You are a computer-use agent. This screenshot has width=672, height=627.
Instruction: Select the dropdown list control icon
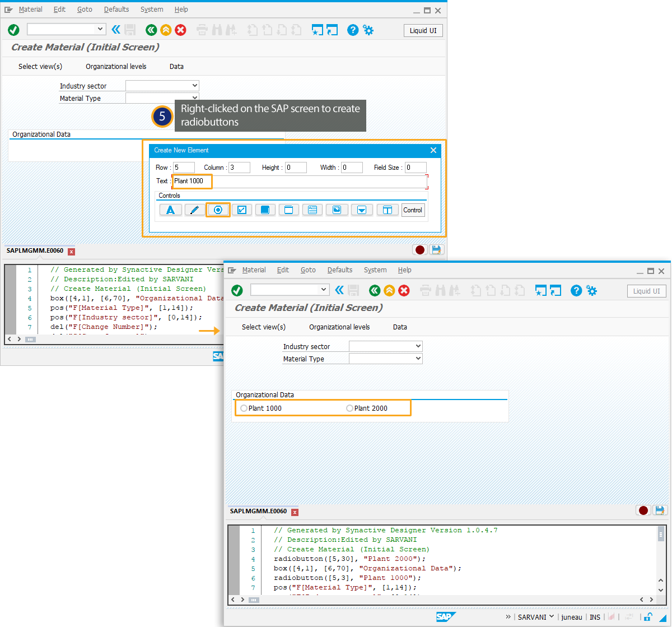tap(362, 210)
